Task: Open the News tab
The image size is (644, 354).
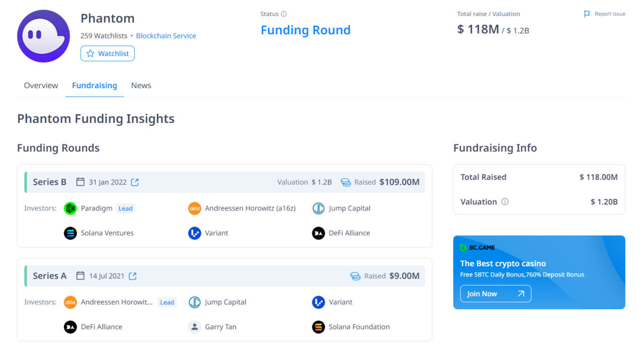Action: (x=141, y=86)
